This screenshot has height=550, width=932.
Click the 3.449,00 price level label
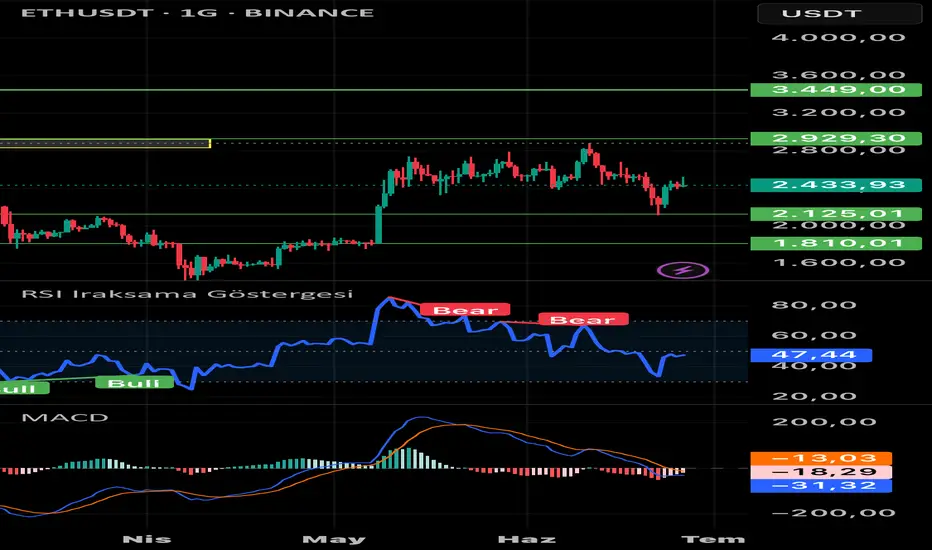point(836,90)
